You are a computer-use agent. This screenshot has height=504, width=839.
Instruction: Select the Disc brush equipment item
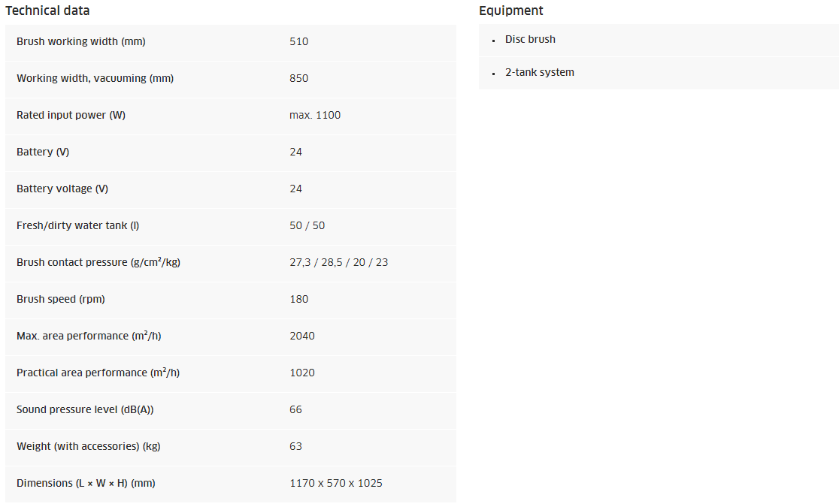point(530,39)
